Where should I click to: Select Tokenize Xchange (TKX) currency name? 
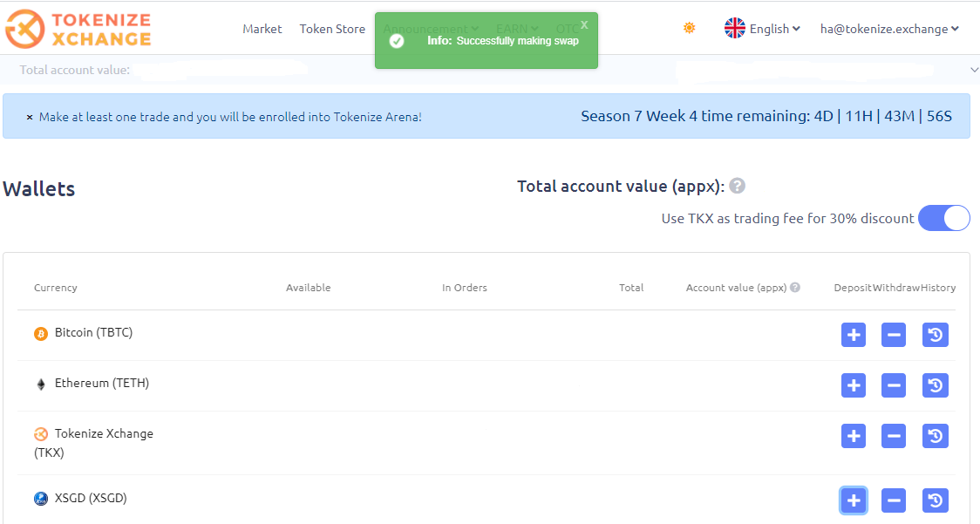(94, 443)
